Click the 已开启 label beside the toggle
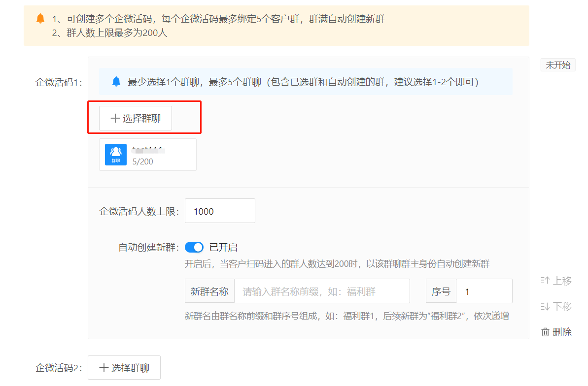Viewport: 588px width, 386px height. pyautogui.click(x=223, y=247)
